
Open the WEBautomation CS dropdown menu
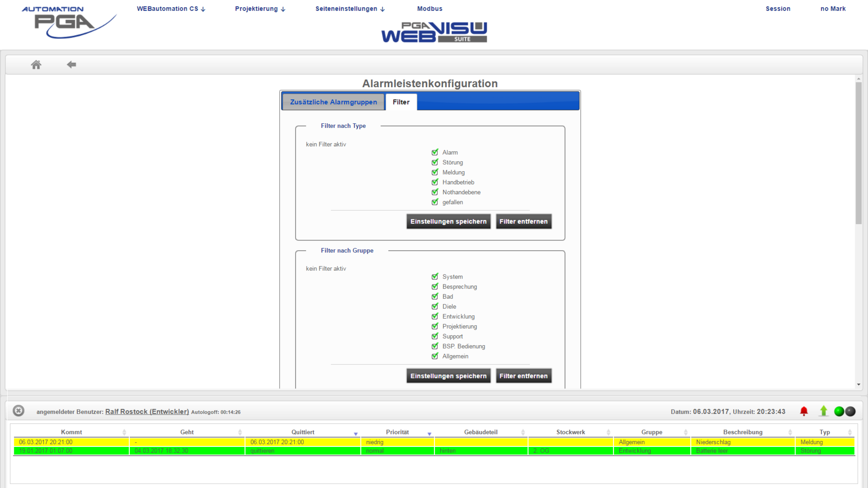click(x=171, y=9)
